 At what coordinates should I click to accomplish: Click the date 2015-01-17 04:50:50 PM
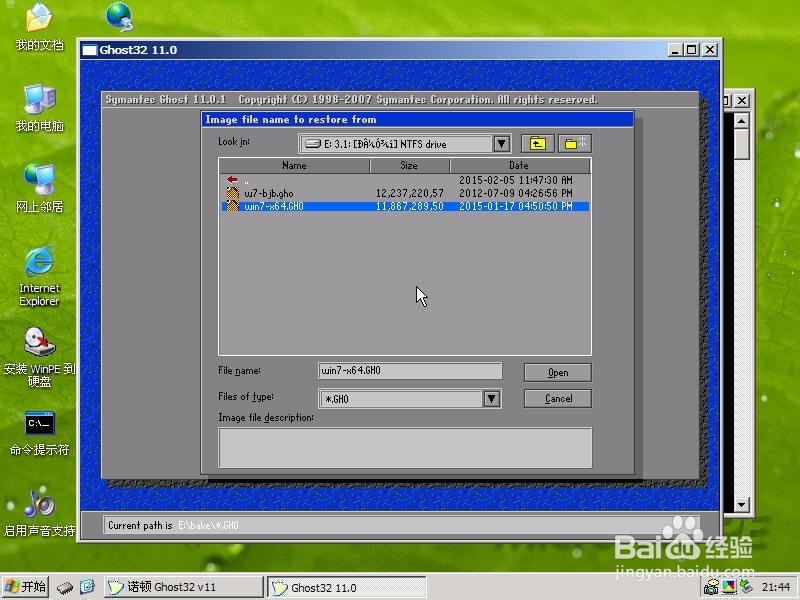515,206
